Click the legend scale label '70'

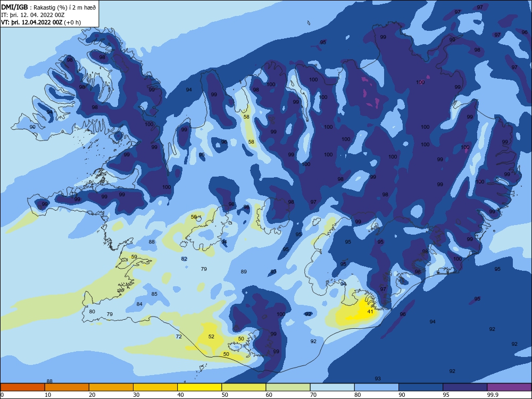pos(313,395)
